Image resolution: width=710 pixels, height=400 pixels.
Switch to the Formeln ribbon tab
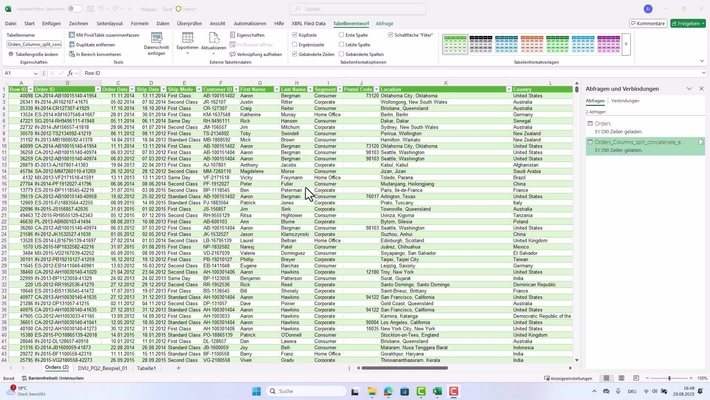(x=139, y=24)
